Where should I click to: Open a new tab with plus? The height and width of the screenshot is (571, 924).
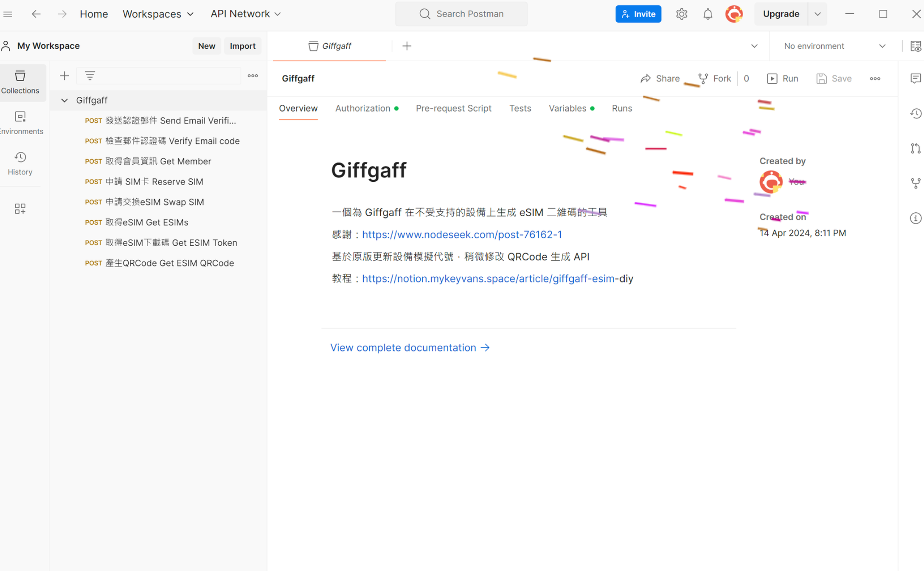pos(407,46)
